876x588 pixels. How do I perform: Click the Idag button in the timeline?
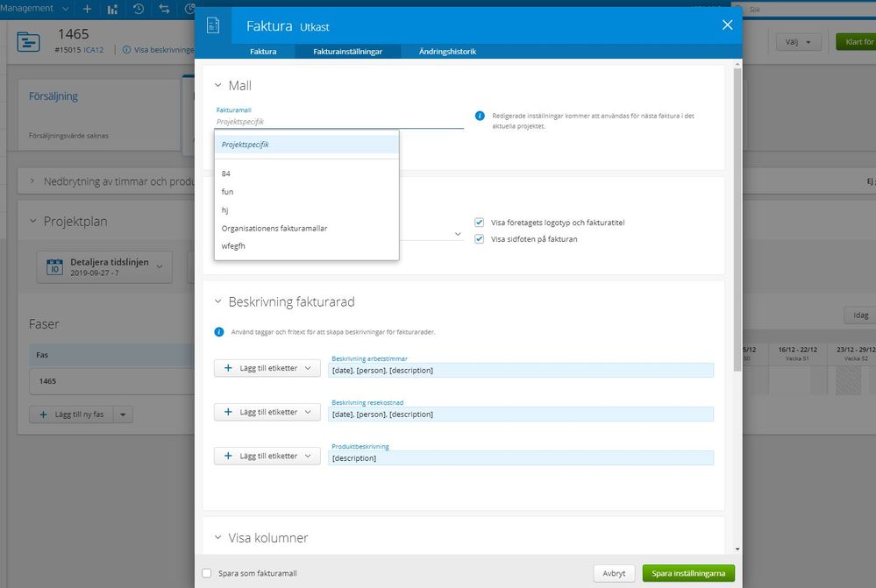click(x=860, y=315)
